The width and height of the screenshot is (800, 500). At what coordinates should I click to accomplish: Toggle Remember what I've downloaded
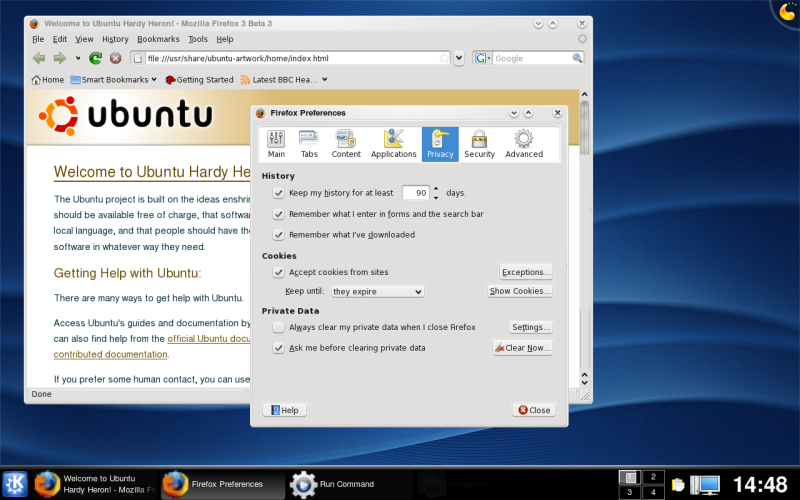pos(278,235)
